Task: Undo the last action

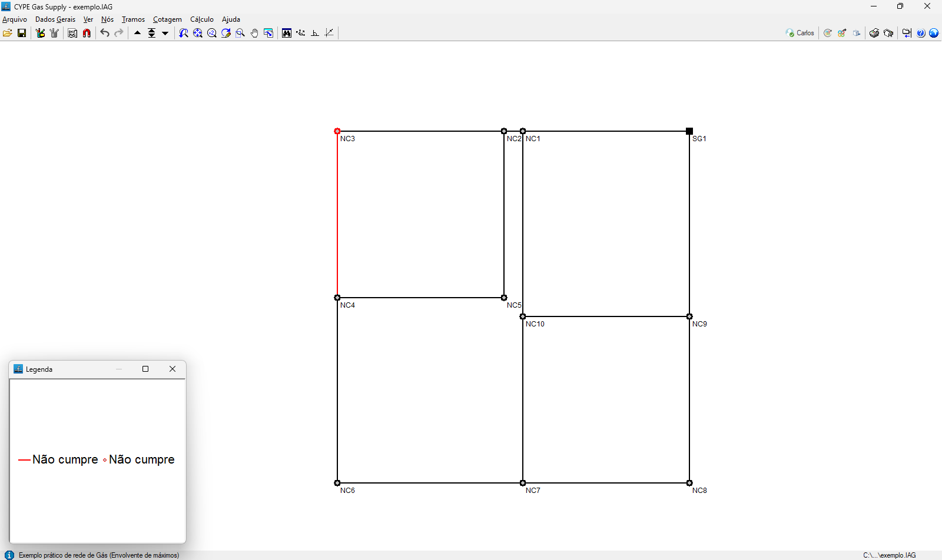Action: [x=105, y=33]
